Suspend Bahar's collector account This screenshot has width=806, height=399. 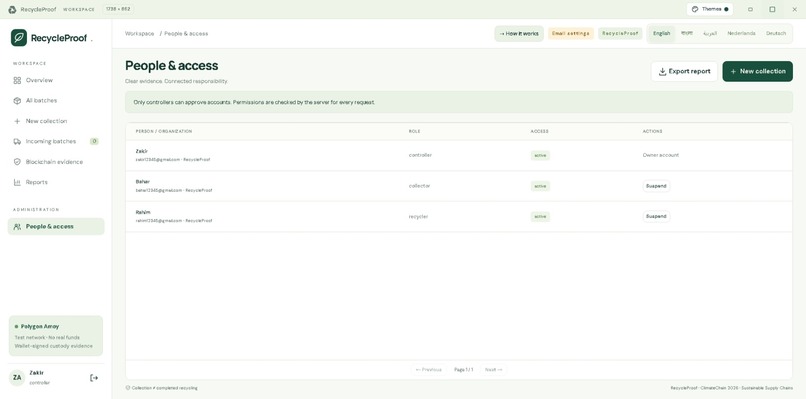(656, 186)
